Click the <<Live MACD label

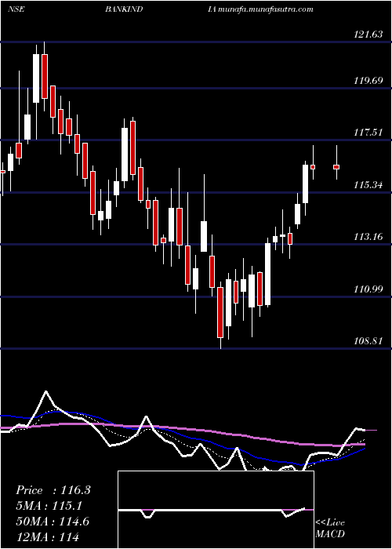click(x=330, y=529)
